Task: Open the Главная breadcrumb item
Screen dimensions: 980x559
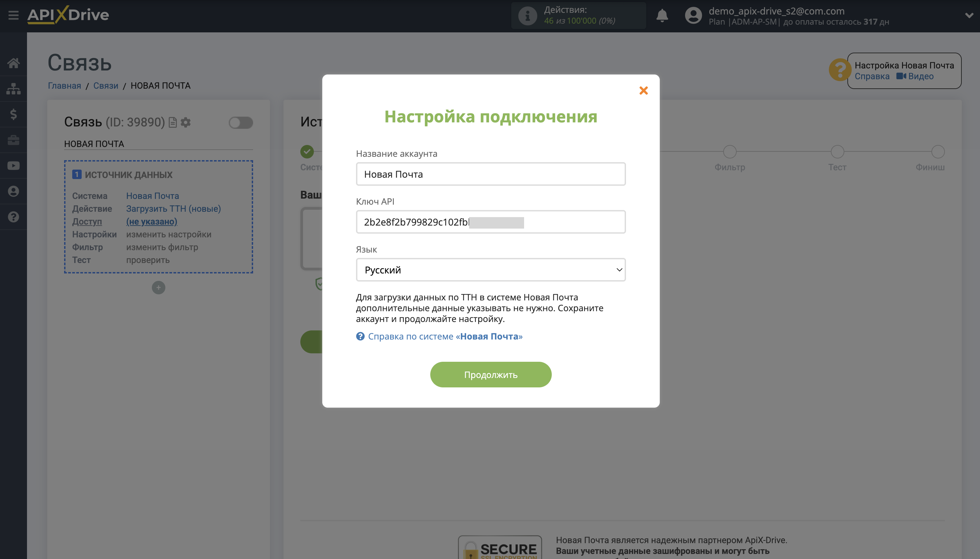Action: click(x=64, y=85)
